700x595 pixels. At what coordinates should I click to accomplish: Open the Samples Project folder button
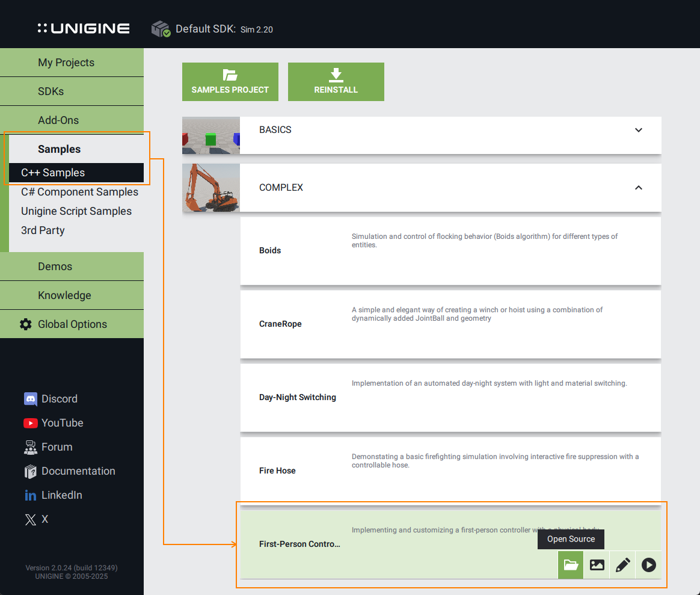click(230, 82)
